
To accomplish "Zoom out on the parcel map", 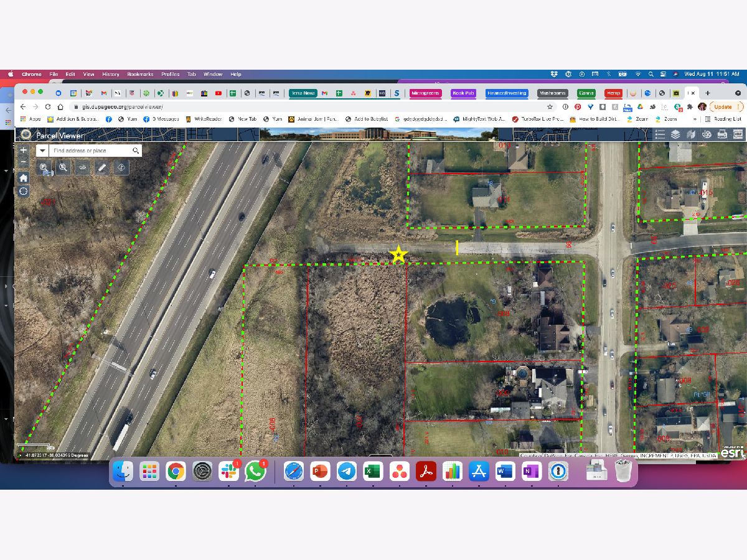I will (24, 162).
